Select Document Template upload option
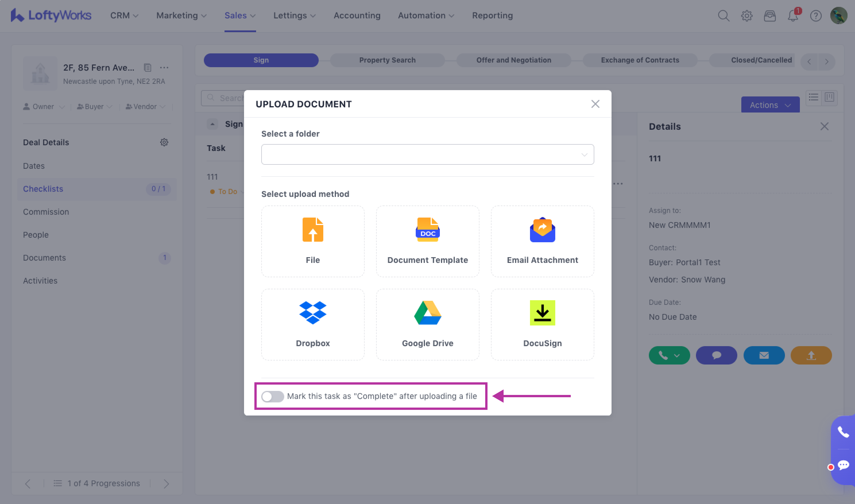The width and height of the screenshot is (855, 504). 427,241
